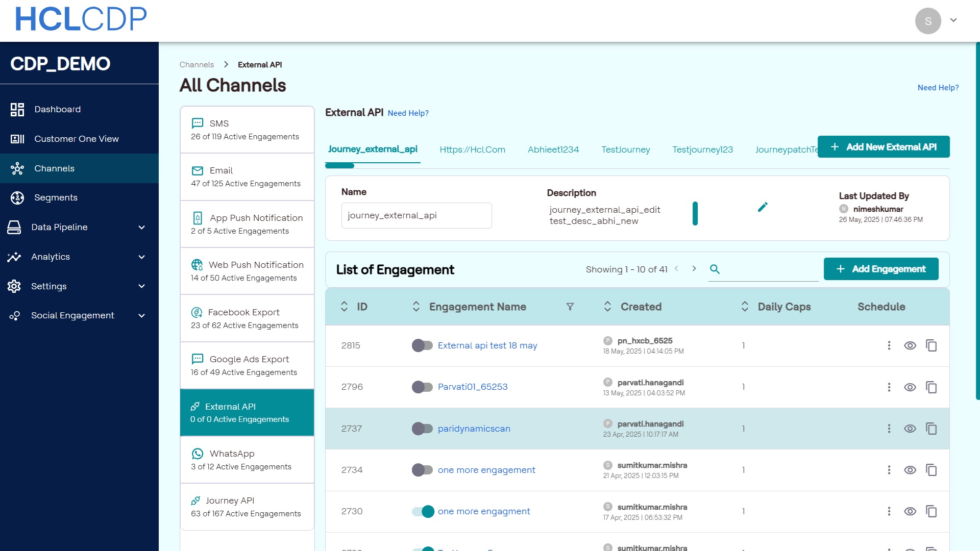Image resolution: width=980 pixels, height=551 pixels.
Task: Open WhatsApp channel card
Action: [x=247, y=460]
